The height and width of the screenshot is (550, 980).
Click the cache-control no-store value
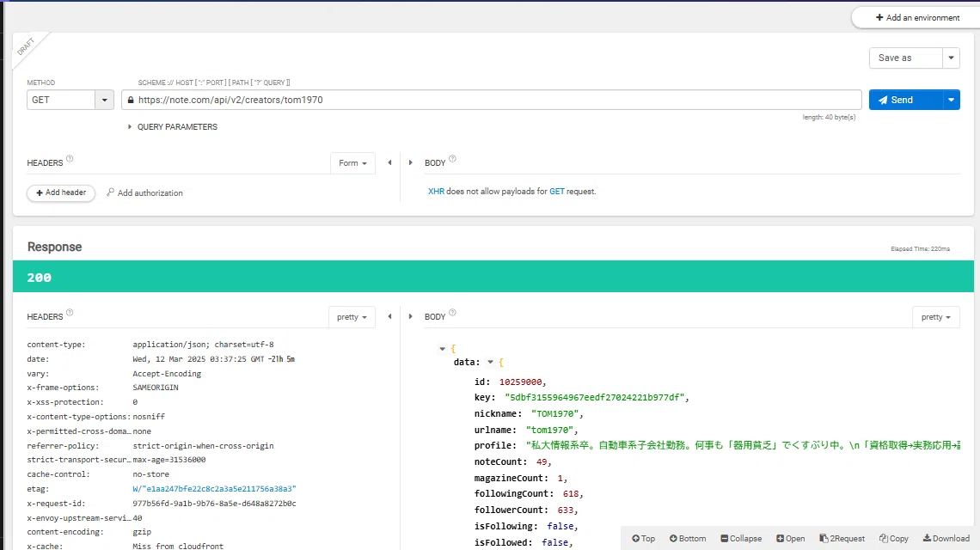click(150, 474)
